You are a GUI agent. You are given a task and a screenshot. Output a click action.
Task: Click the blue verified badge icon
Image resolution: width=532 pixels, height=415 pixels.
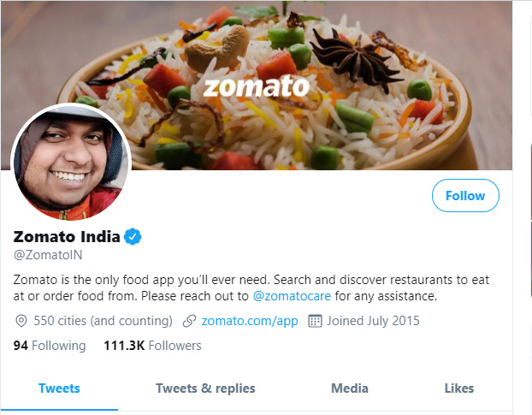(x=133, y=237)
